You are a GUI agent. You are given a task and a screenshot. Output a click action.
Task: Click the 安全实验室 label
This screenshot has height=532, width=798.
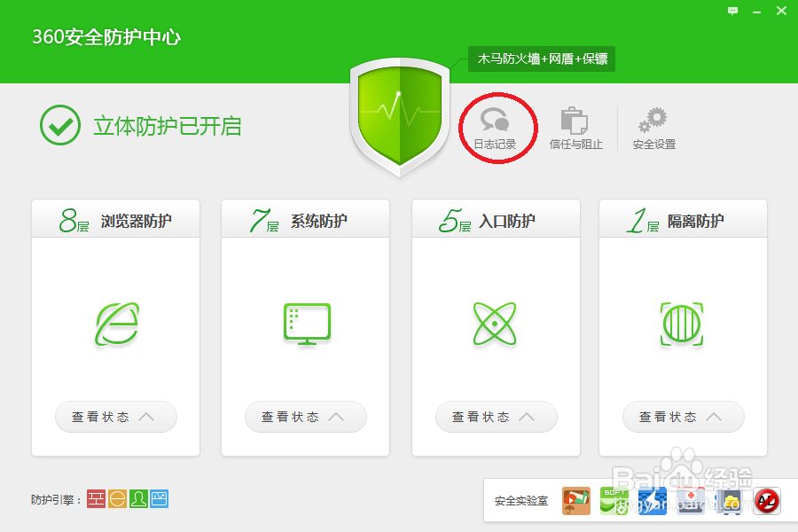[x=521, y=501]
